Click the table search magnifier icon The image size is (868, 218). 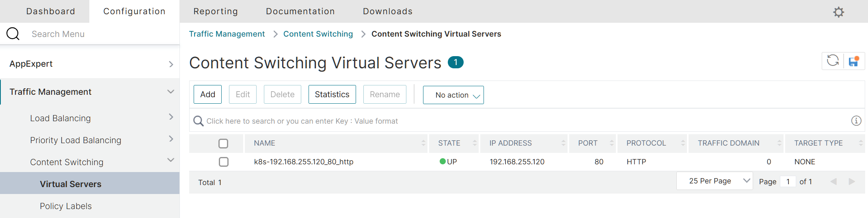click(x=198, y=121)
